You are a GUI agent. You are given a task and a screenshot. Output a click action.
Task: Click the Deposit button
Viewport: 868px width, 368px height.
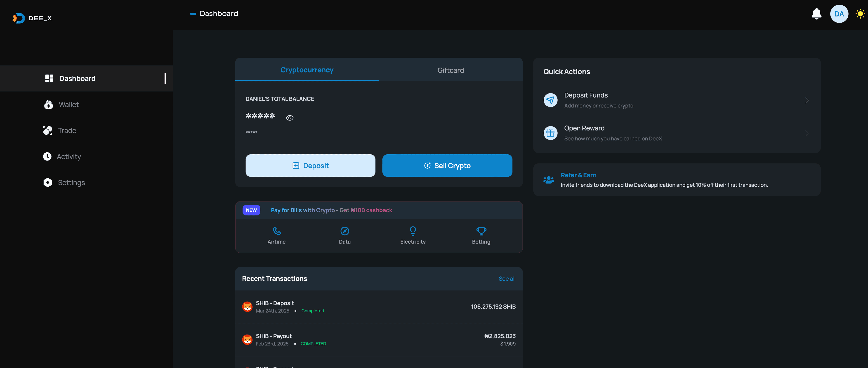(x=310, y=165)
